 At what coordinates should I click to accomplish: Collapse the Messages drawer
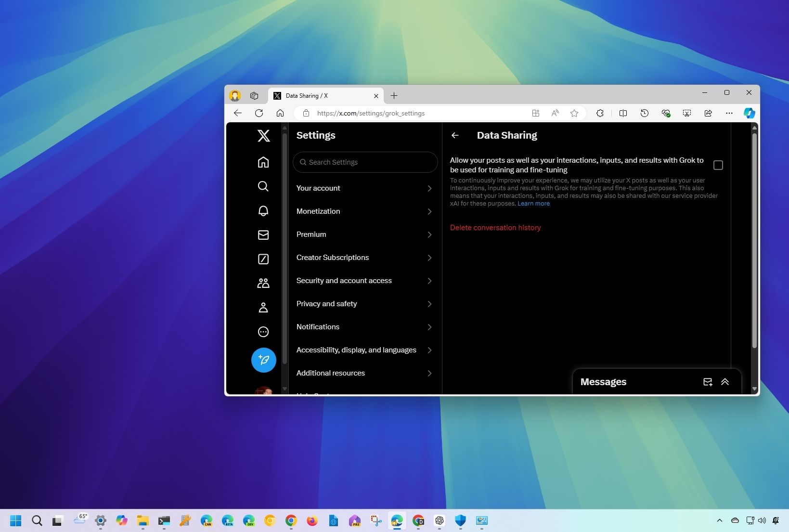(x=725, y=382)
